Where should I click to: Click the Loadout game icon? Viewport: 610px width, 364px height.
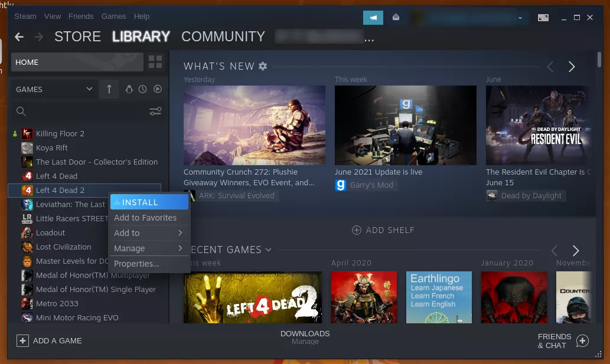coord(27,232)
